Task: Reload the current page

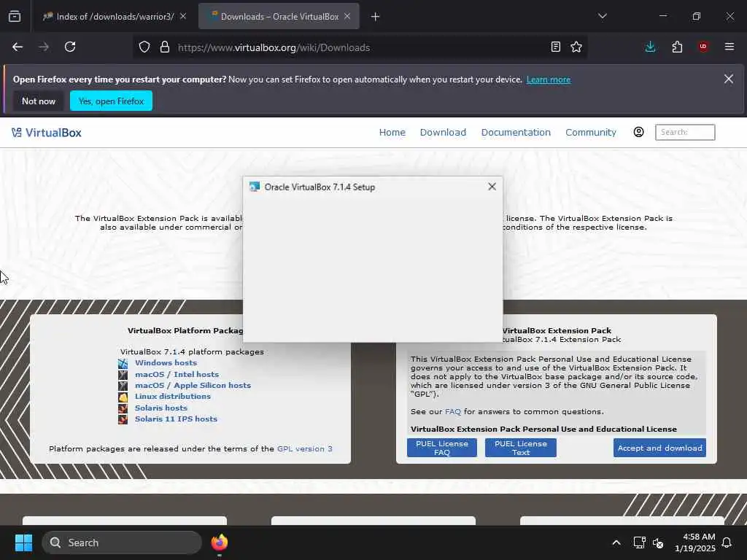Action: (70, 47)
